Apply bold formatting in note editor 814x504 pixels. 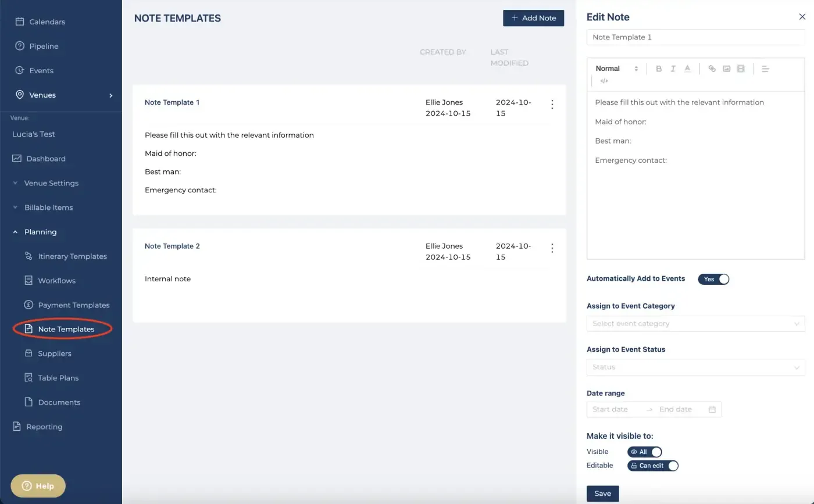coord(659,69)
